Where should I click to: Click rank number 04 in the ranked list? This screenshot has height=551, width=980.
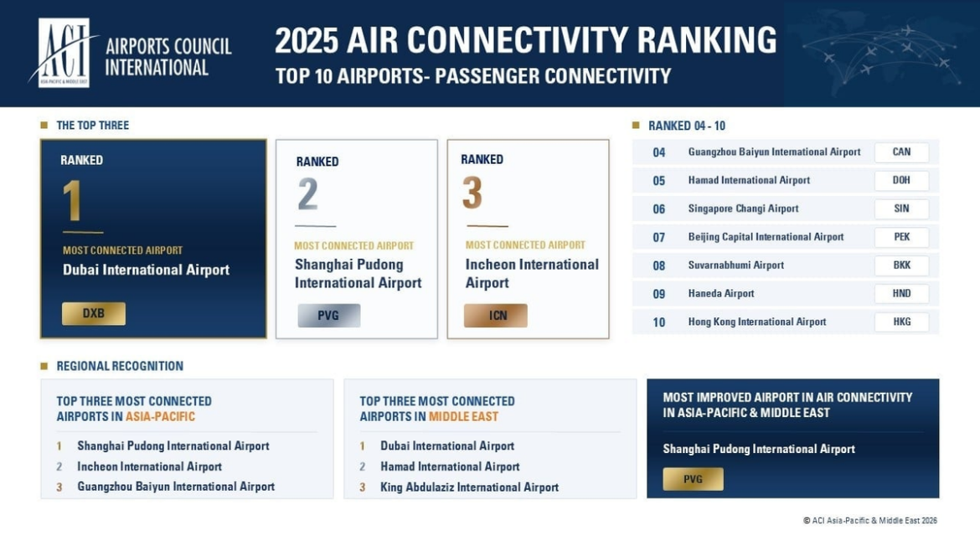pyautogui.click(x=658, y=152)
